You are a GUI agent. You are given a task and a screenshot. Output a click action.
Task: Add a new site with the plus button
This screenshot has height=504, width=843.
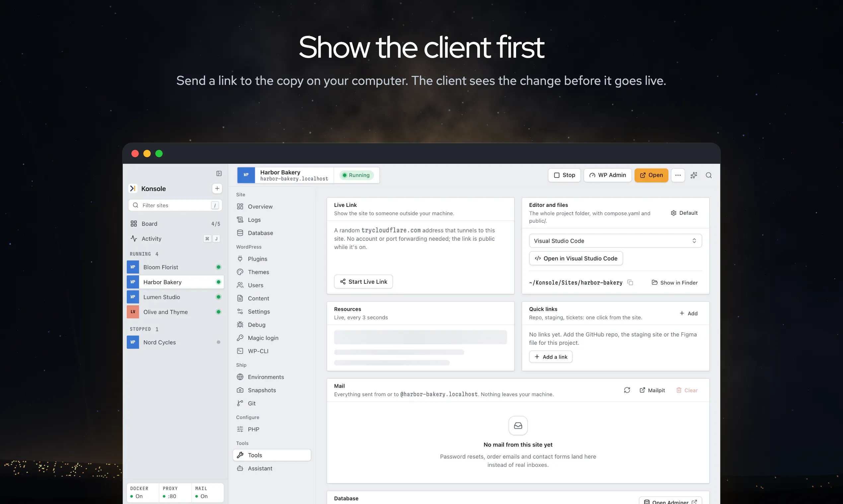tap(217, 188)
